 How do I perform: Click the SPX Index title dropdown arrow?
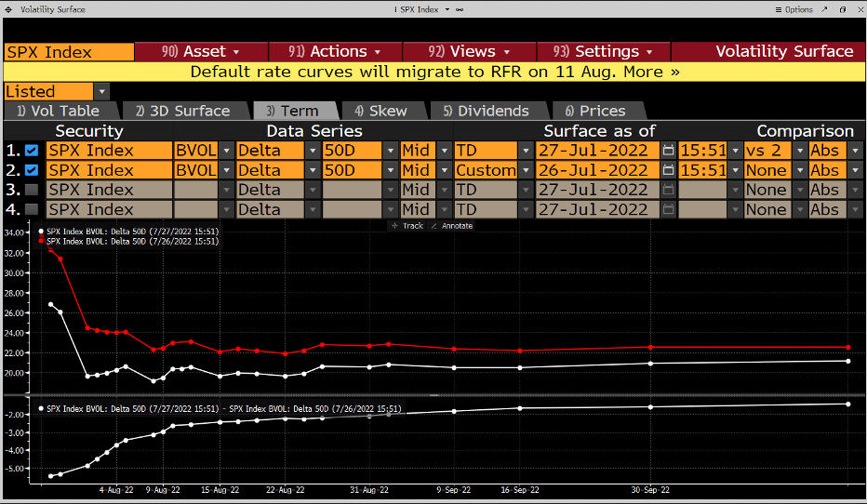tap(447, 9)
